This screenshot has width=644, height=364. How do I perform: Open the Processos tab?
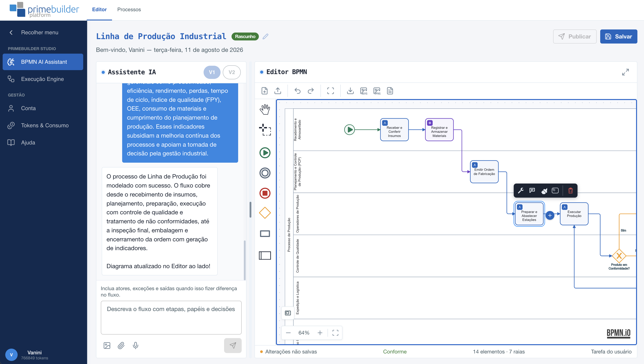[129, 9]
